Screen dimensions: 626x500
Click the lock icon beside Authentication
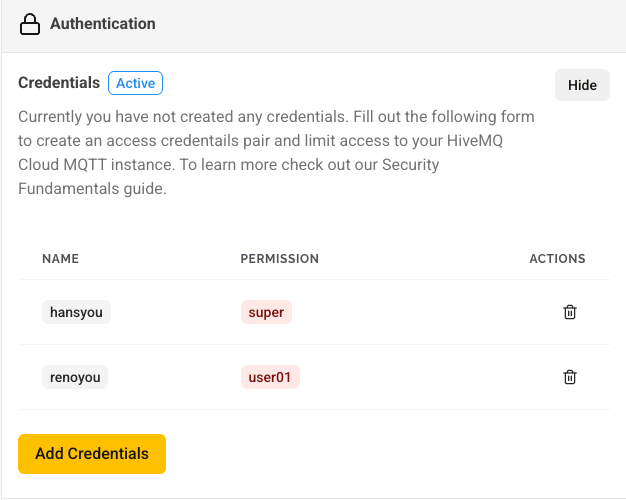pos(30,24)
